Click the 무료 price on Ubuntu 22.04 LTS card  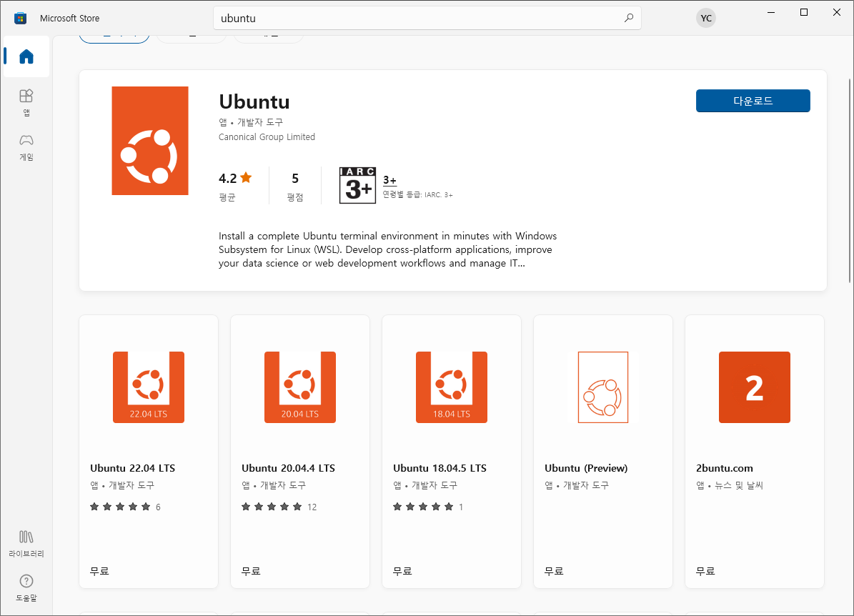(x=99, y=571)
